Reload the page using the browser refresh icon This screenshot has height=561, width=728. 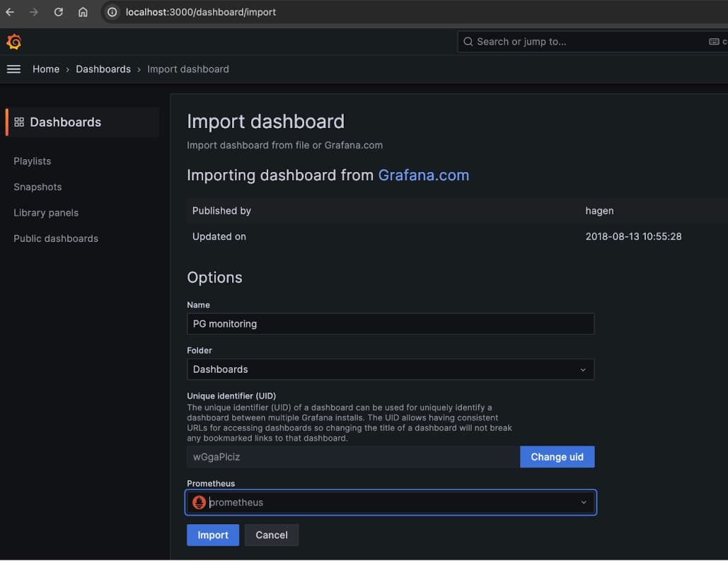tap(59, 11)
